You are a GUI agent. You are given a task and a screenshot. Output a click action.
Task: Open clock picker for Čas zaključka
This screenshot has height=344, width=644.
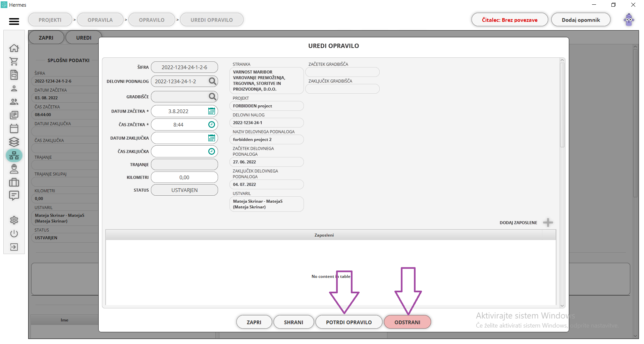tap(212, 151)
